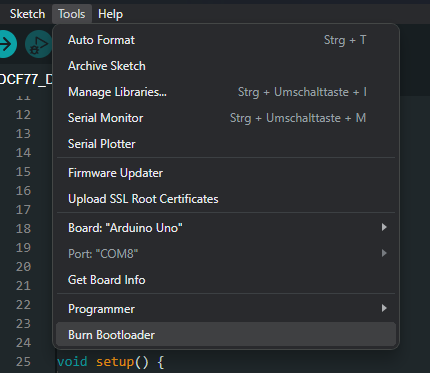Open Manage Libraries...
This screenshot has width=430, height=373.
tap(226, 92)
